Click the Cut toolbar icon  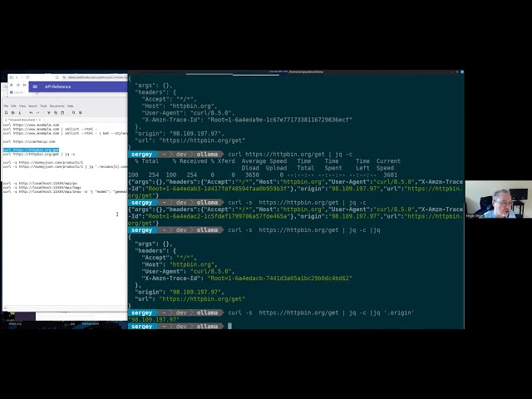pos(49,113)
